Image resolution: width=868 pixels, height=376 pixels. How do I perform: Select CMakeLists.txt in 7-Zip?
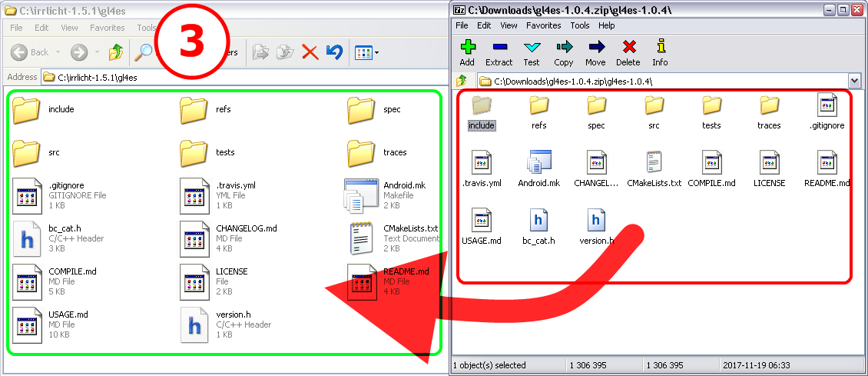coord(654,169)
